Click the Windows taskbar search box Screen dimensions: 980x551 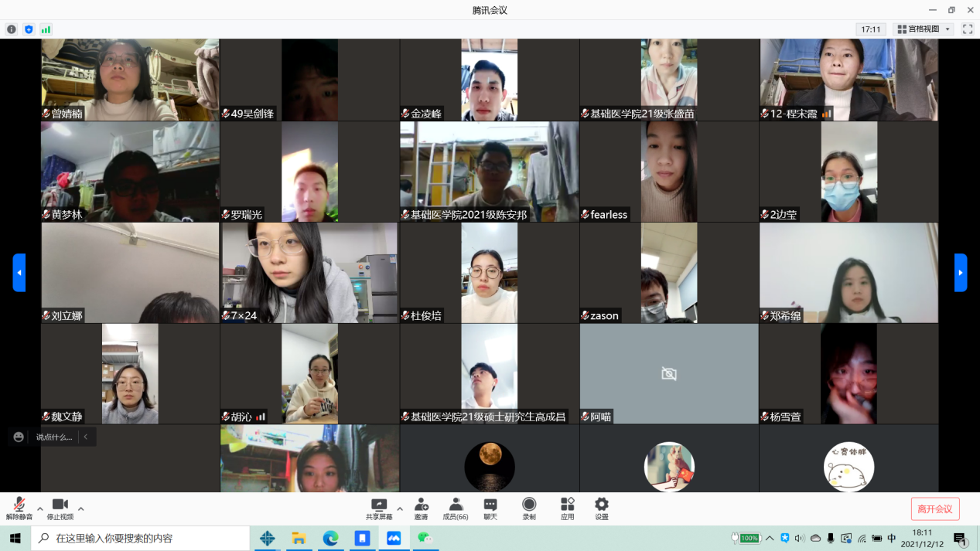click(140, 538)
